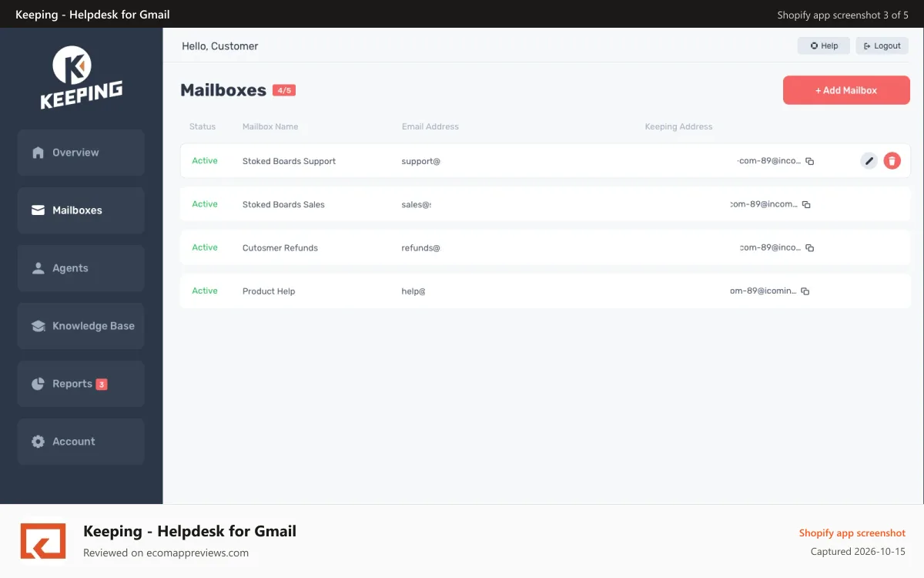This screenshot has height=578, width=924.
Task: Click Active status of Cutosmer Refunds
Action: coord(205,247)
